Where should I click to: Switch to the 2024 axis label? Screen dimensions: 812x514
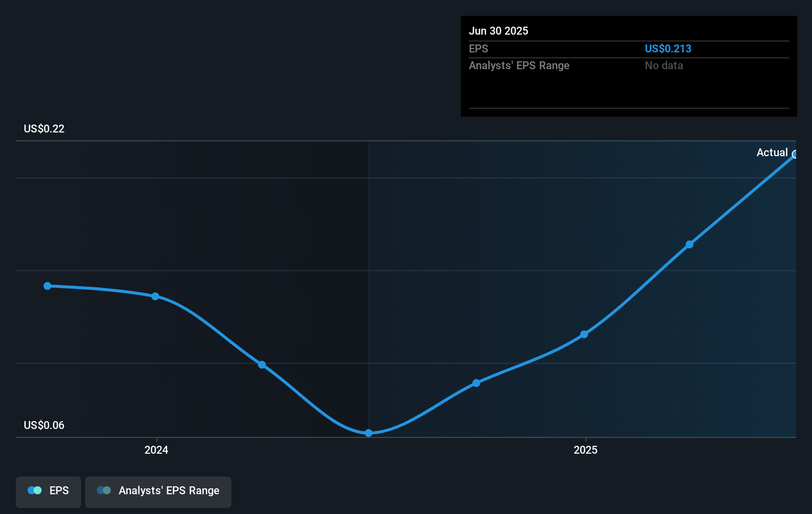pos(156,450)
